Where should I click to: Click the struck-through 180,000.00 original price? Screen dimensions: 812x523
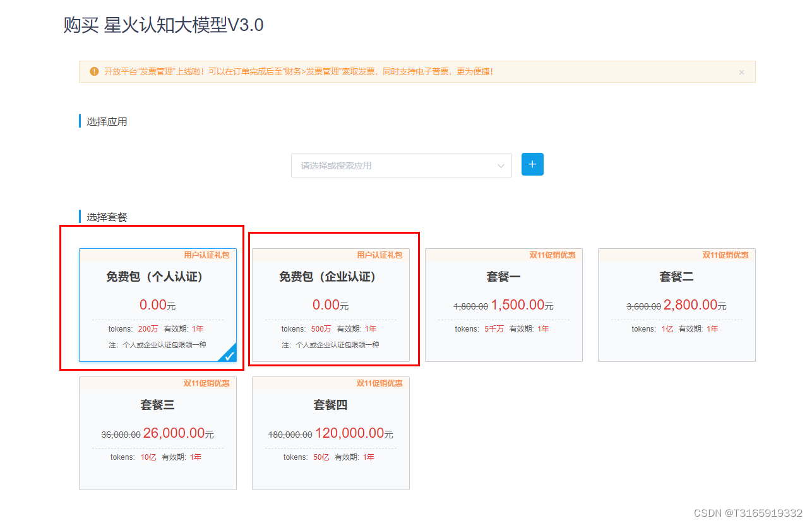point(290,435)
